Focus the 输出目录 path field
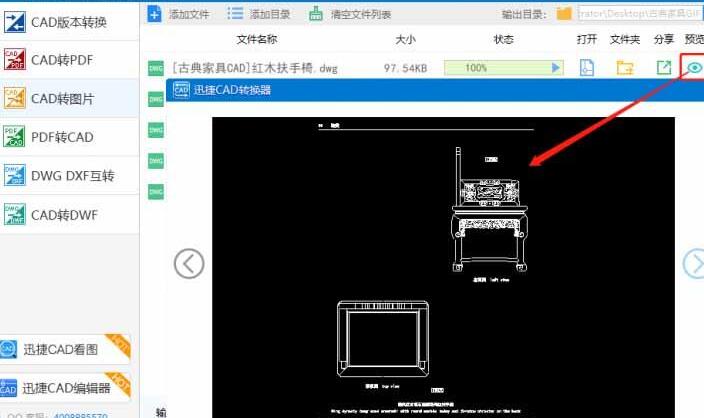This screenshot has width=704, height=418. click(x=640, y=13)
